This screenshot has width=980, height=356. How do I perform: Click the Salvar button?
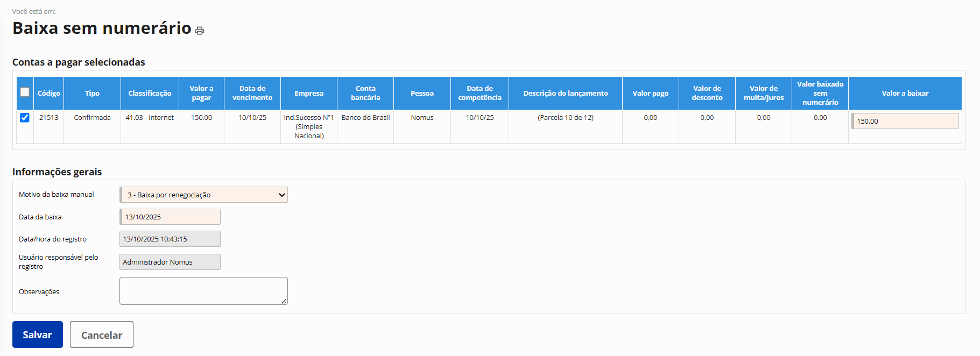[38, 334]
